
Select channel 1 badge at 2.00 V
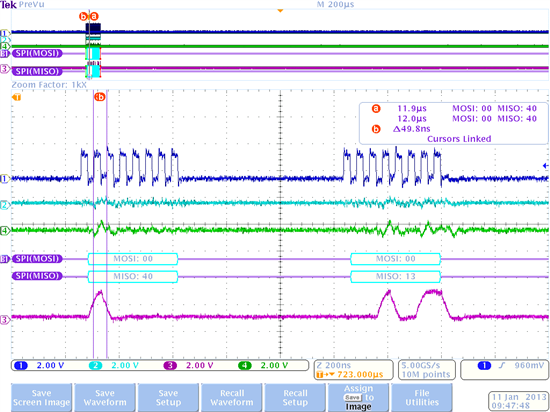(x=21, y=366)
